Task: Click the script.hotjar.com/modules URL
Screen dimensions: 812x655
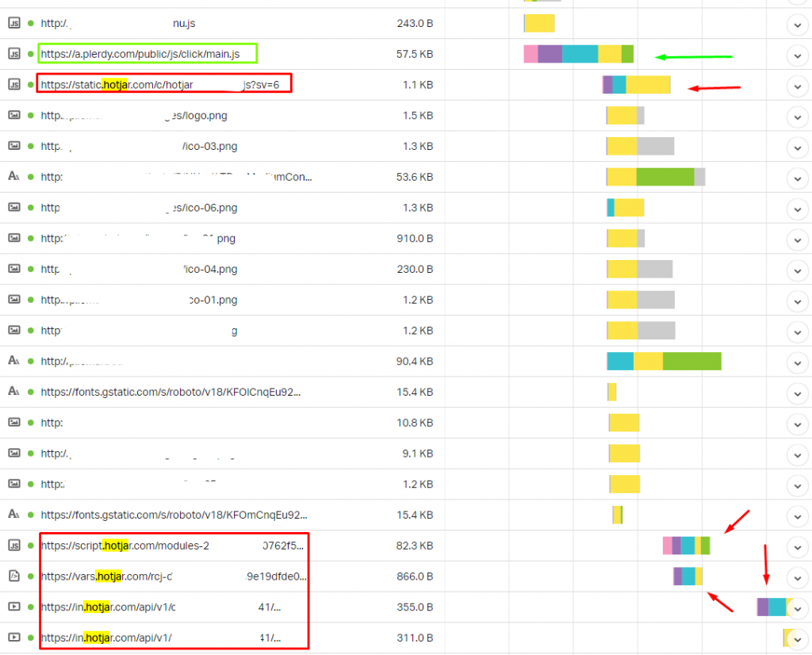Action: click(172, 546)
